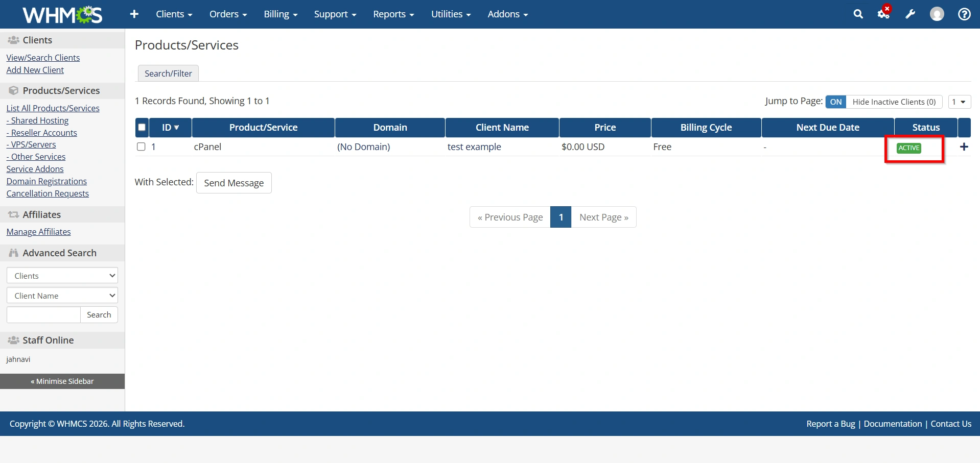Sort by the ID column header
This screenshot has width=980, height=463.
(170, 128)
